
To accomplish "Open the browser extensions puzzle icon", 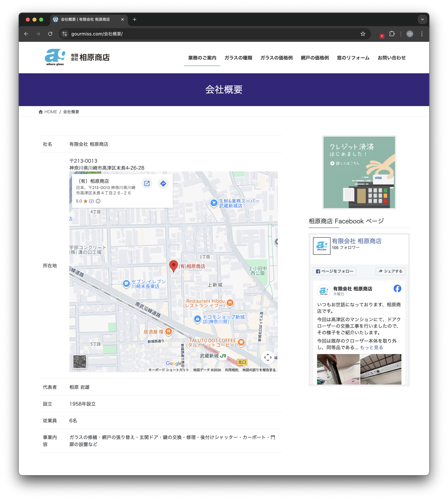I will coord(392,34).
